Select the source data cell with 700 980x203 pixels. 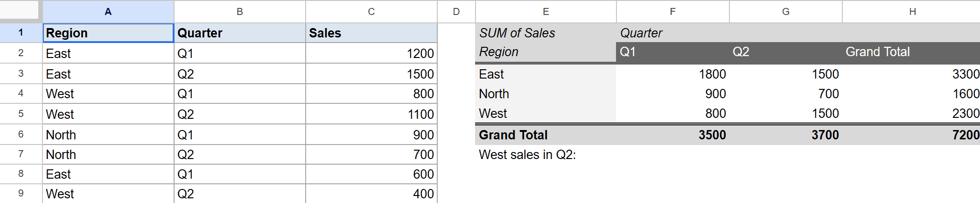[371, 154]
